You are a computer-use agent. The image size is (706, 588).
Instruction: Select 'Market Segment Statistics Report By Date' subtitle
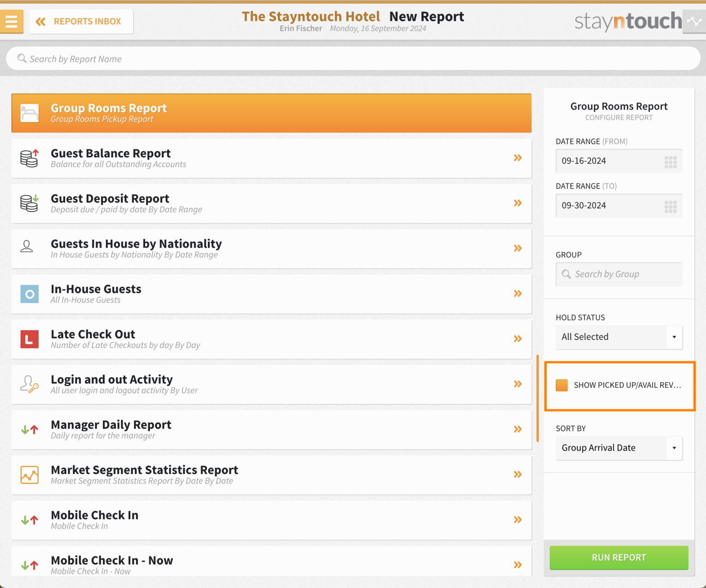click(142, 481)
